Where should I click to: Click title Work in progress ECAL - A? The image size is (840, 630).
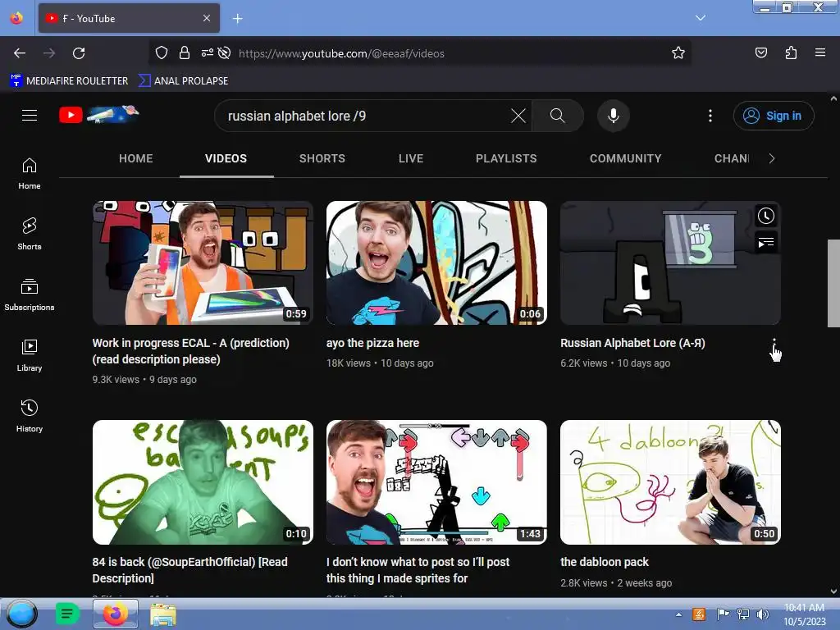point(190,351)
